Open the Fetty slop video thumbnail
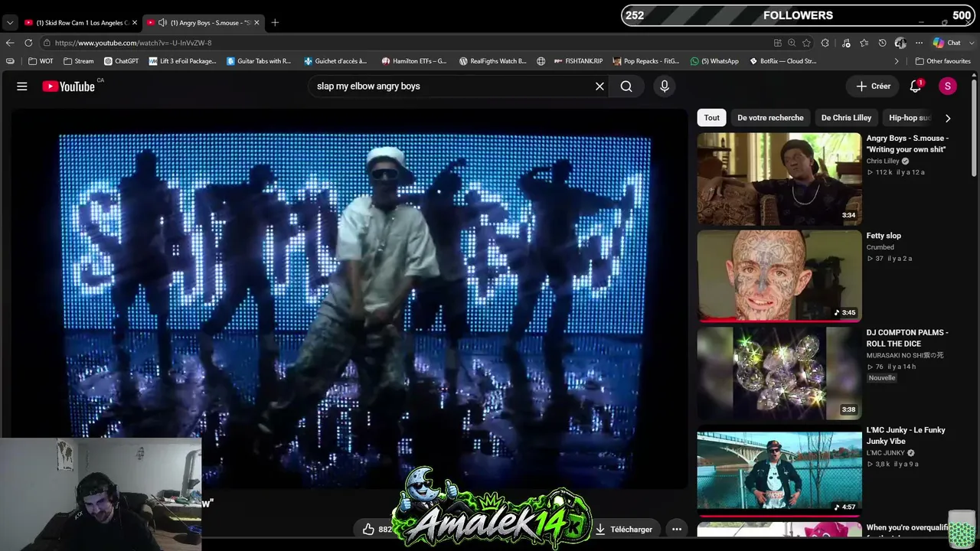 coord(779,275)
